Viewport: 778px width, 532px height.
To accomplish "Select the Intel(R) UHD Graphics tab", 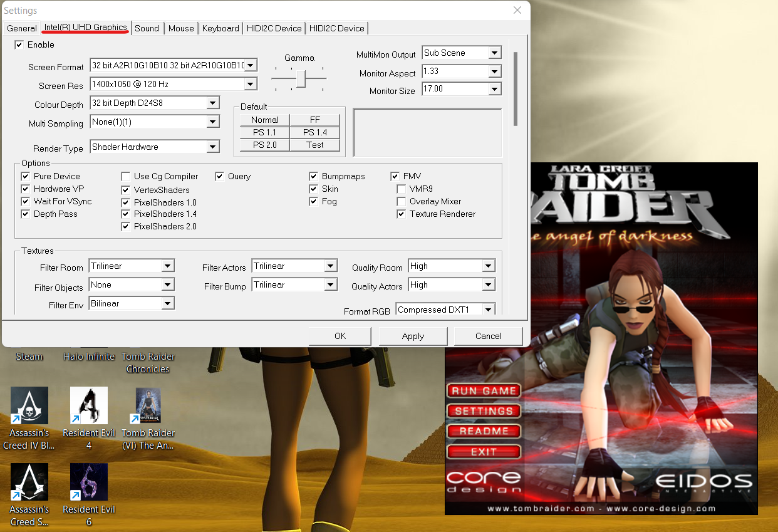I will pos(86,28).
